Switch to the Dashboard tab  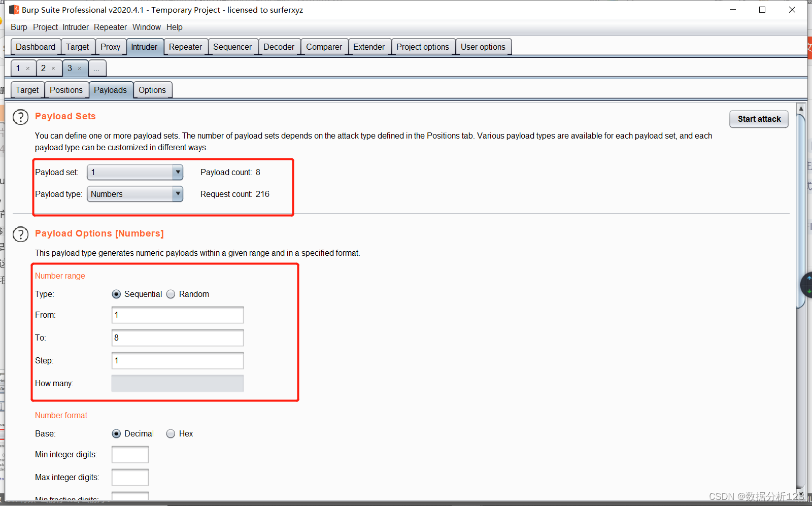36,47
